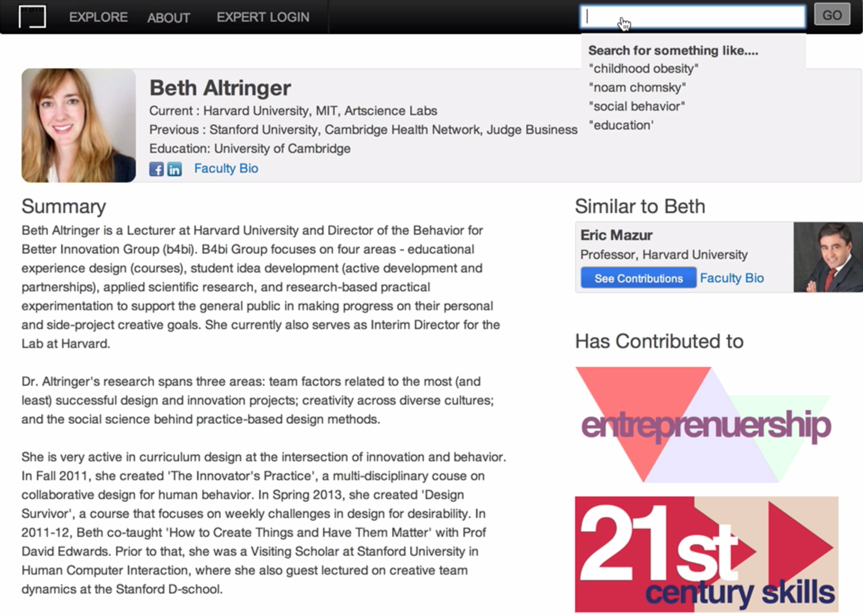Go to the About page
This screenshot has width=863, height=616.
pyautogui.click(x=169, y=18)
